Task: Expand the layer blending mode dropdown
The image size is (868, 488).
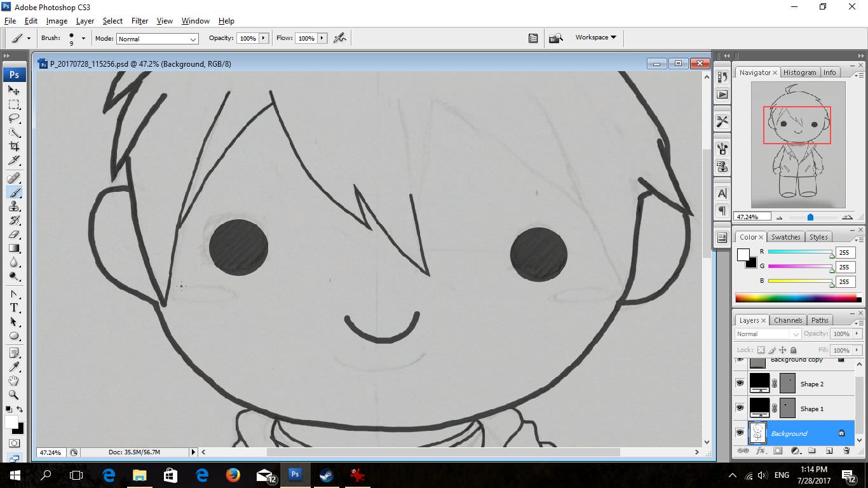Action: pyautogui.click(x=768, y=334)
